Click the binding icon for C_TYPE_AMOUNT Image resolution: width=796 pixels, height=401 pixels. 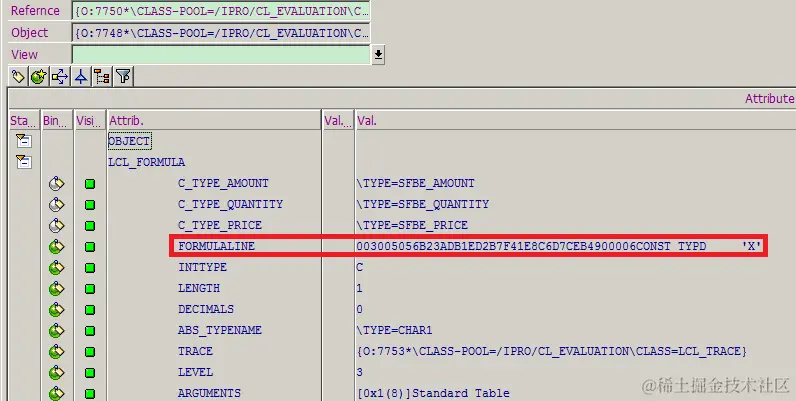56,183
